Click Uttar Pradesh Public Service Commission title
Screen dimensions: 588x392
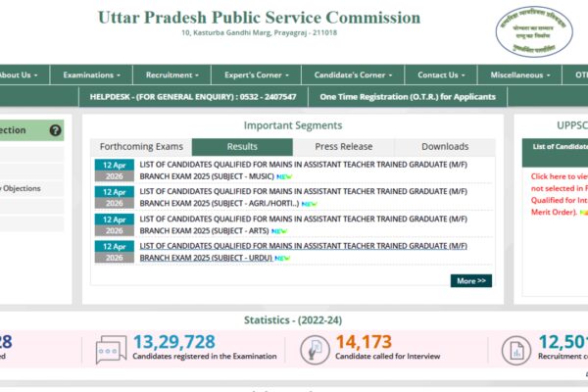tap(259, 18)
